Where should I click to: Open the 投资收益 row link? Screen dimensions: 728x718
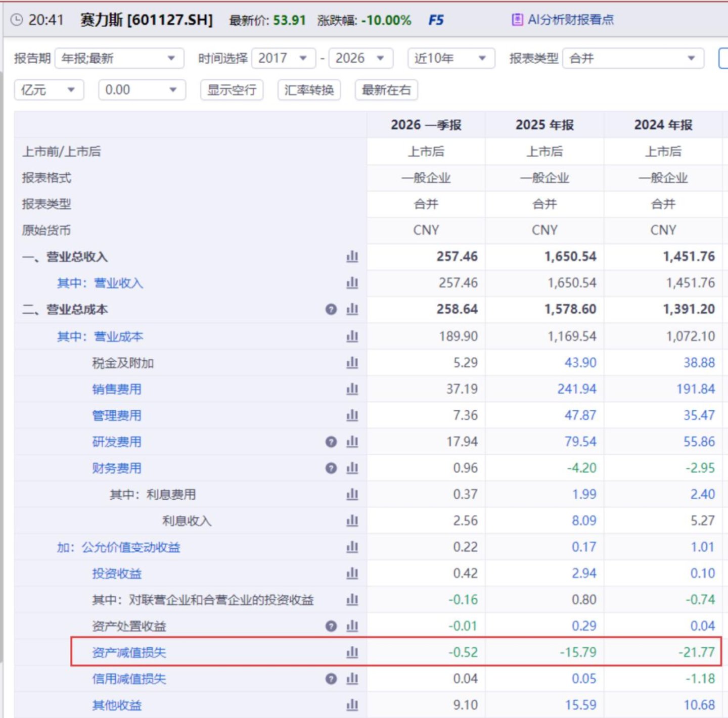tap(117, 573)
